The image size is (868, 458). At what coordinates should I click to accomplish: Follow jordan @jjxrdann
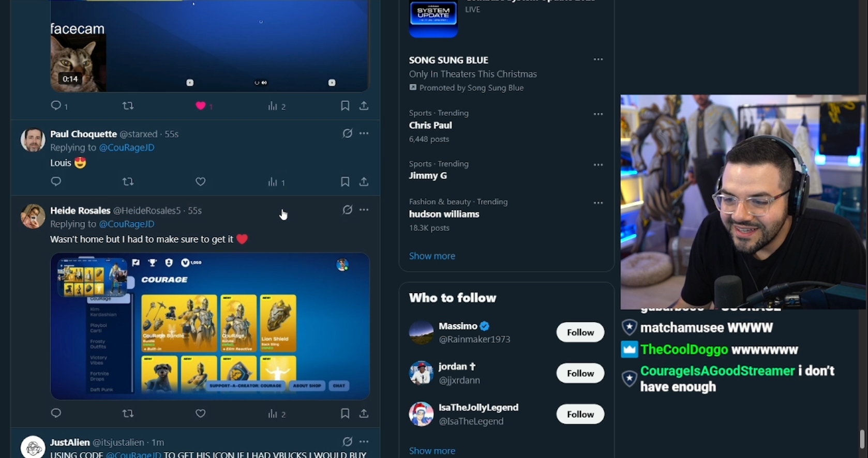(580, 373)
